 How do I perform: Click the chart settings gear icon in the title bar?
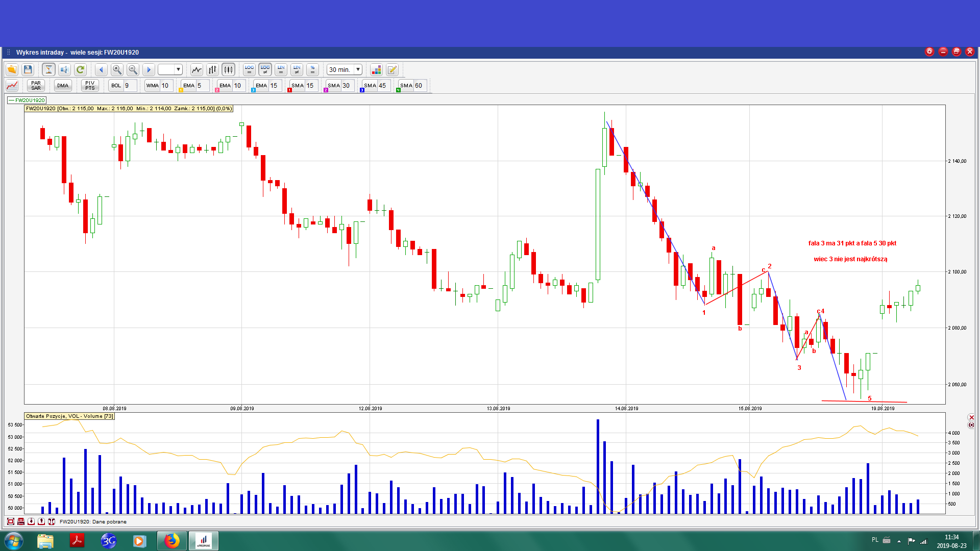[929, 52]
